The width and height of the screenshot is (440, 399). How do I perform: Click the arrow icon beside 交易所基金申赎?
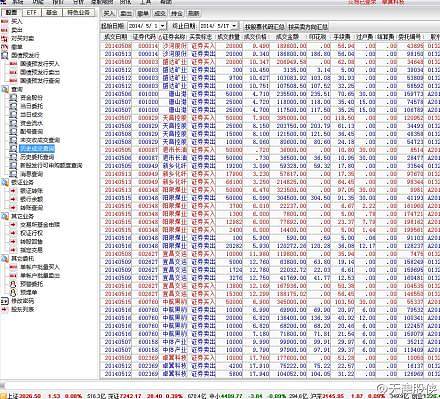click(13, 225)
